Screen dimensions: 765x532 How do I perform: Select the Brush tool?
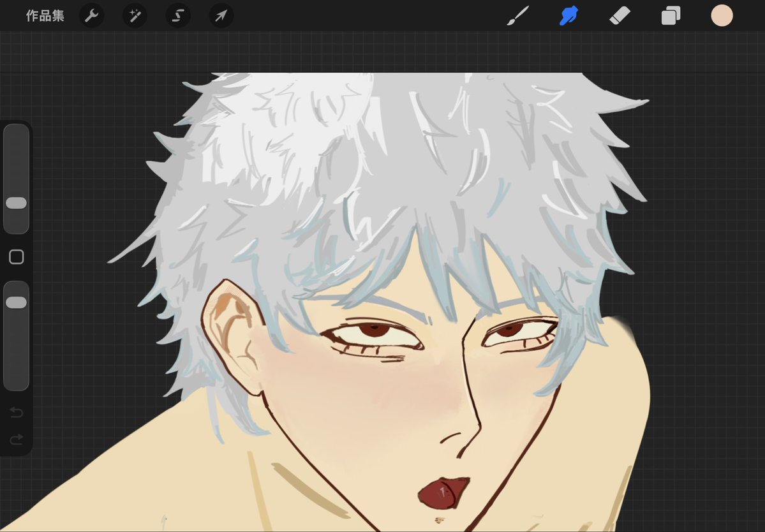pos(517,15)
